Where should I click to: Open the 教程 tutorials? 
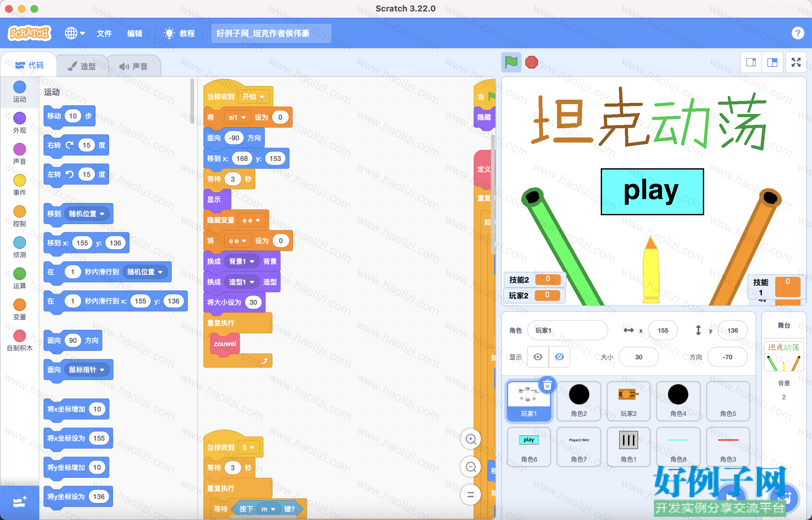179,33
